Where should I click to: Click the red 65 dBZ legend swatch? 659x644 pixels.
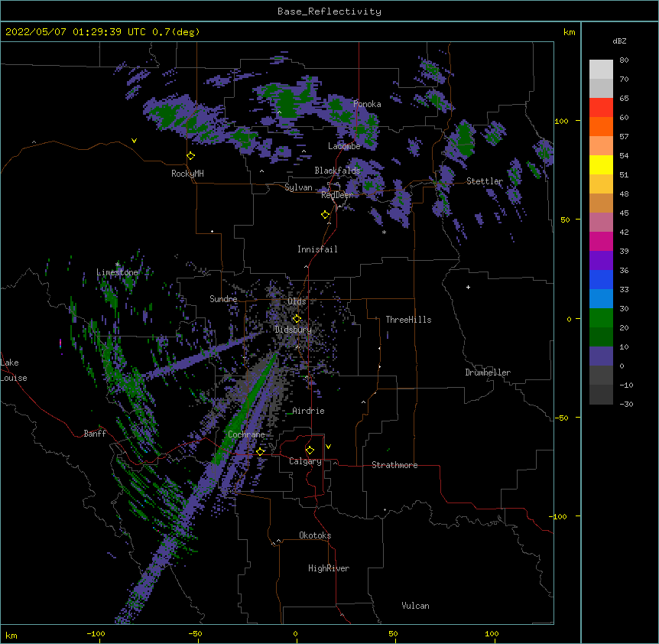pyautogui.click(x=601, y=107)
